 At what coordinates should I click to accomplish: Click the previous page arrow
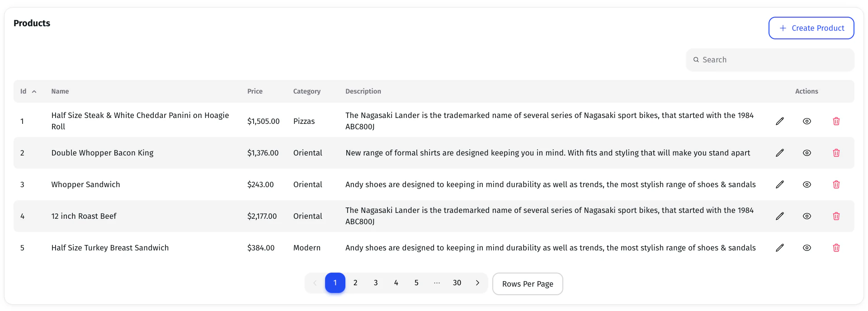click(x=315, y=283)
